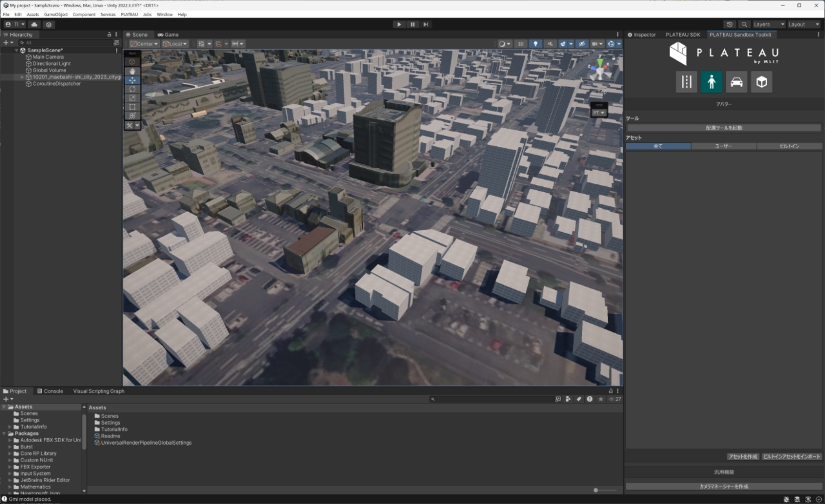The height and width of the screenshot is (504, 825).
Task: Click the 配置ツールを起動 button
Action: click(724, 128)
